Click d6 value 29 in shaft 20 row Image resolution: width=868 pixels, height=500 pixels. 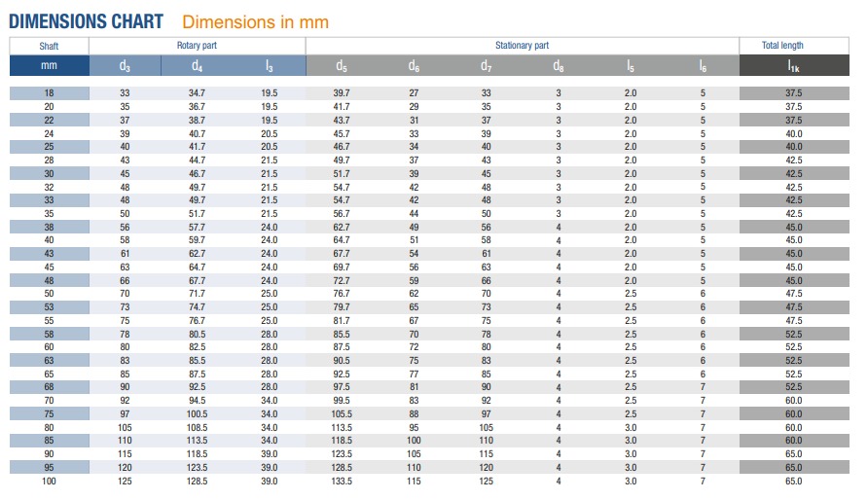point(414,107)
